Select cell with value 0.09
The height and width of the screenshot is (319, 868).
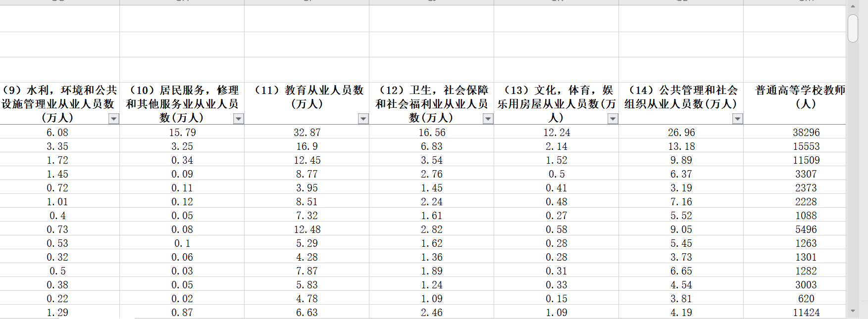pyautogui.click(x=182, y=174)
